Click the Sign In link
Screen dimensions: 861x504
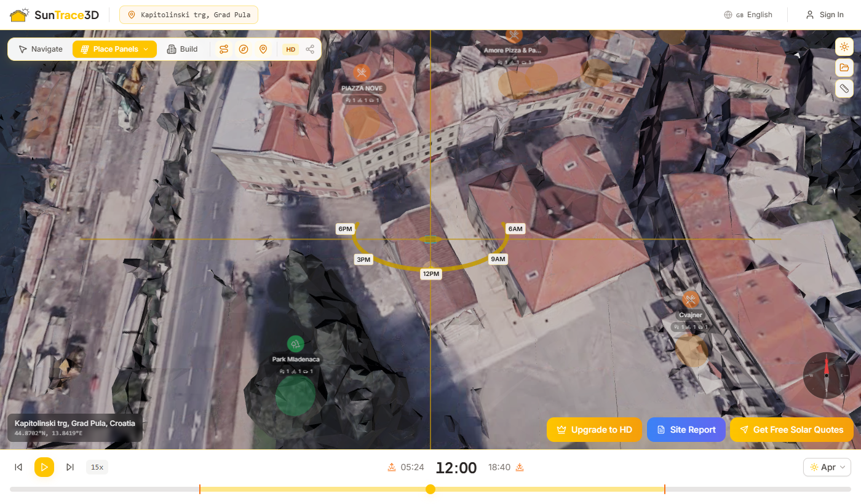click(x=825, y=15)
